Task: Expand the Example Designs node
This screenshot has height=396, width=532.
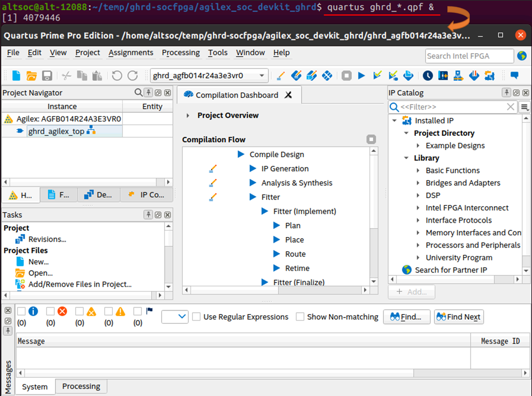Action: (418, 145)
